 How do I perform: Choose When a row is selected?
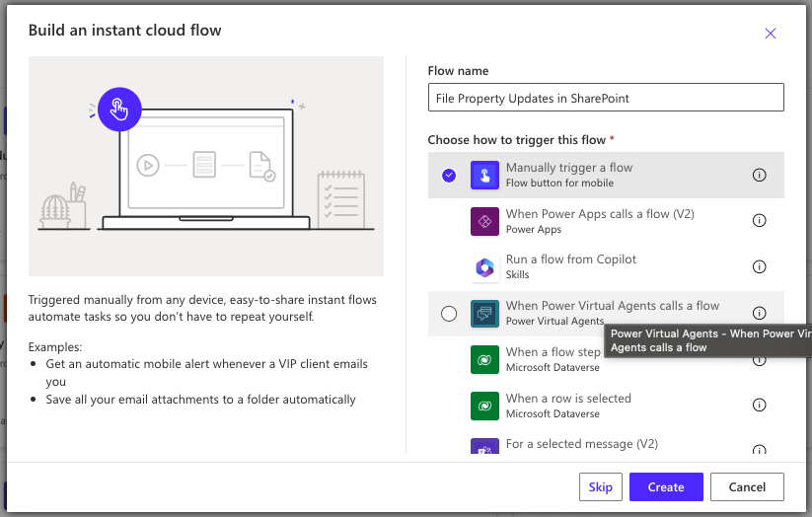pos(606,406)
